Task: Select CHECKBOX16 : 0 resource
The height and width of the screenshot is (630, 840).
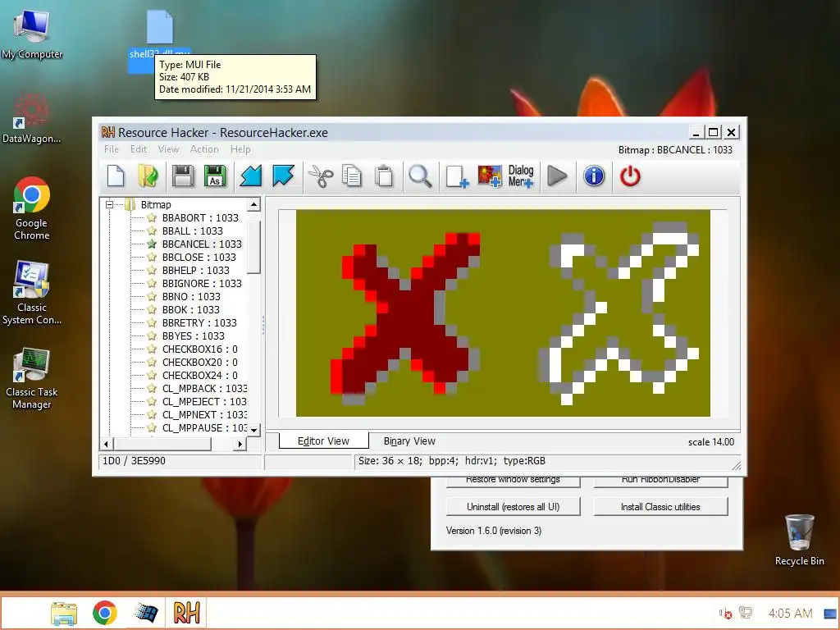Action: 200,349
